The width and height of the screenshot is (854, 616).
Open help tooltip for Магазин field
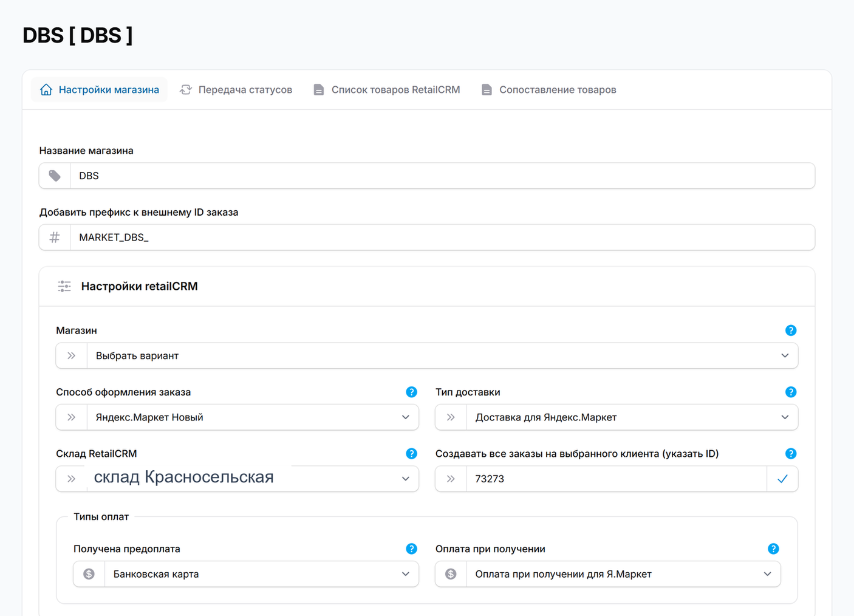pyautogui.click(x=790, y=330)
